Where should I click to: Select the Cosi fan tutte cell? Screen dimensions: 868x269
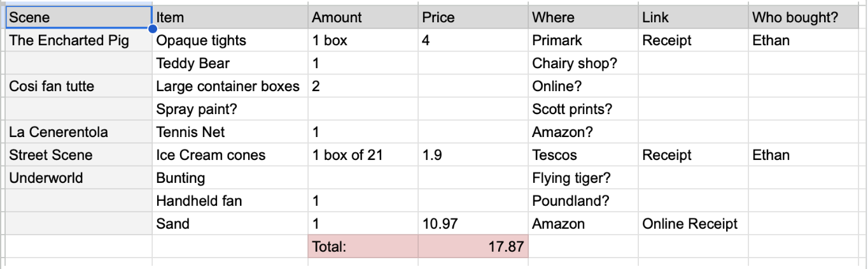point(78,86)
